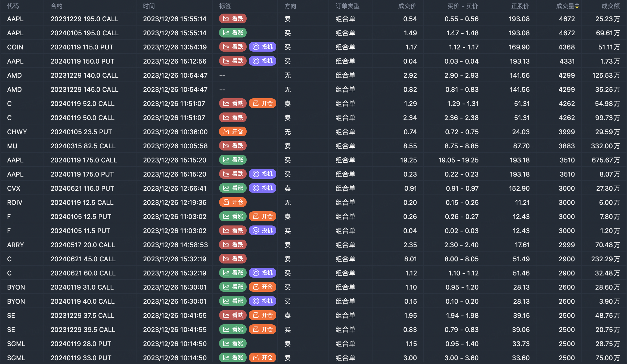This screenshot has height=364, width=627.
Task: Click the 开仓 tag on the CHWY row
Action: (x=233, y=132)
